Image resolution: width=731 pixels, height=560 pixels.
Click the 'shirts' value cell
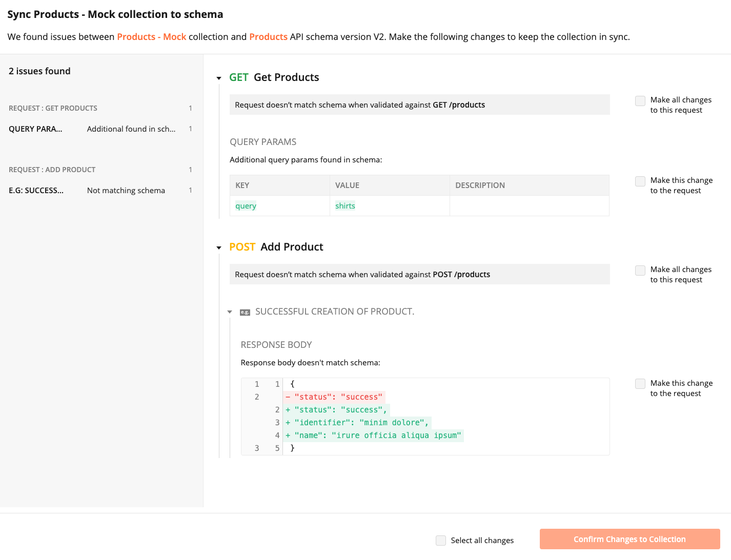point(390,206)
